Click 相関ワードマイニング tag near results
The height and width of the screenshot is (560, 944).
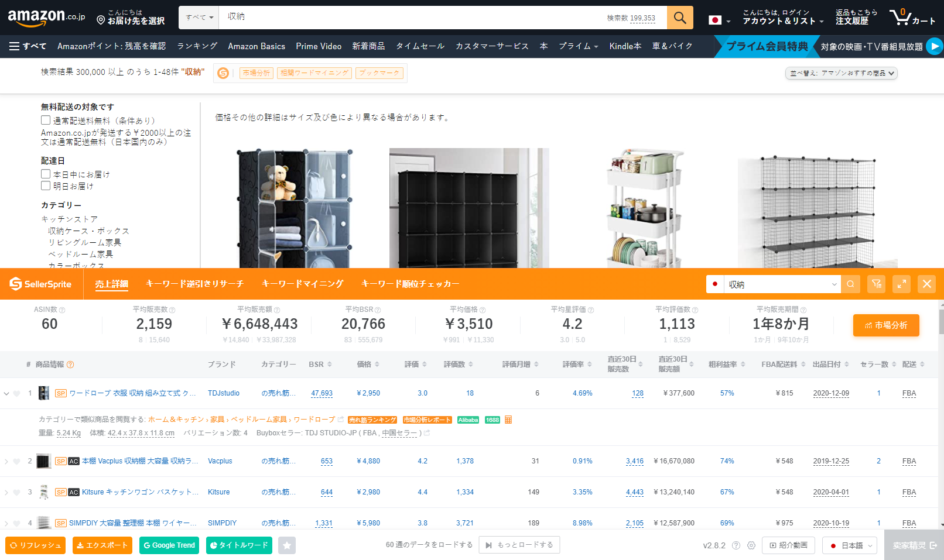point(314,73)
